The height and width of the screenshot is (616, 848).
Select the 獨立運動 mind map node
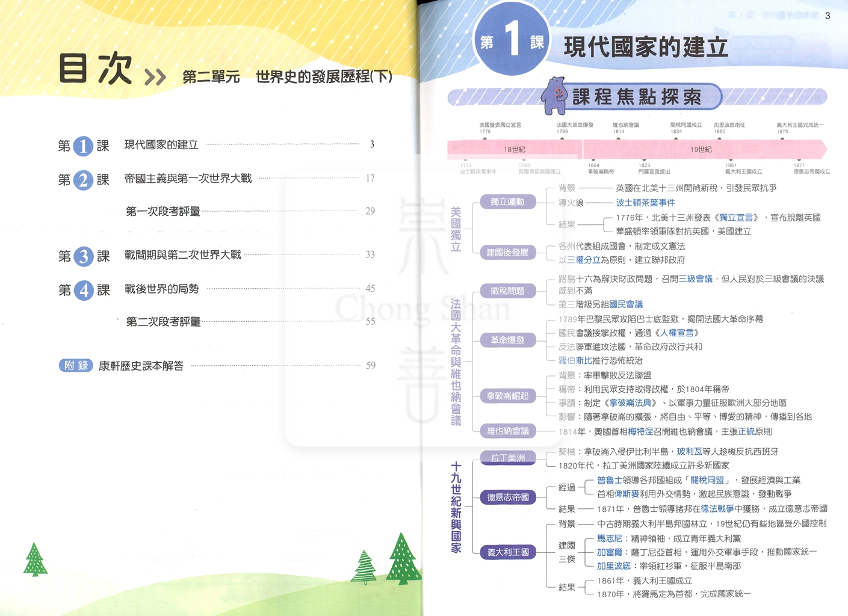(507, 202)
